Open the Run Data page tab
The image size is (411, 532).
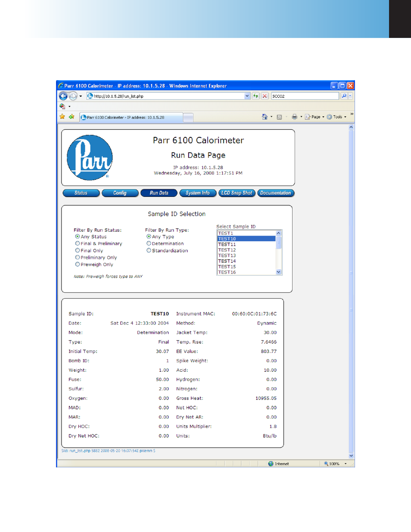159,193
